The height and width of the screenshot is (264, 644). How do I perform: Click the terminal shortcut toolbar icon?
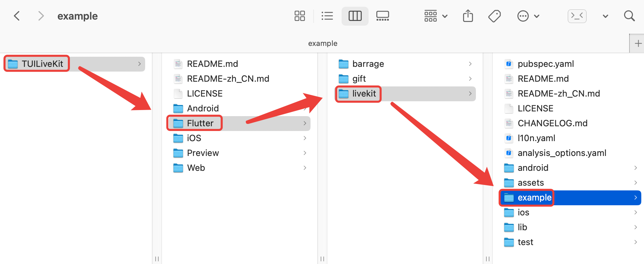pos(577,16)
